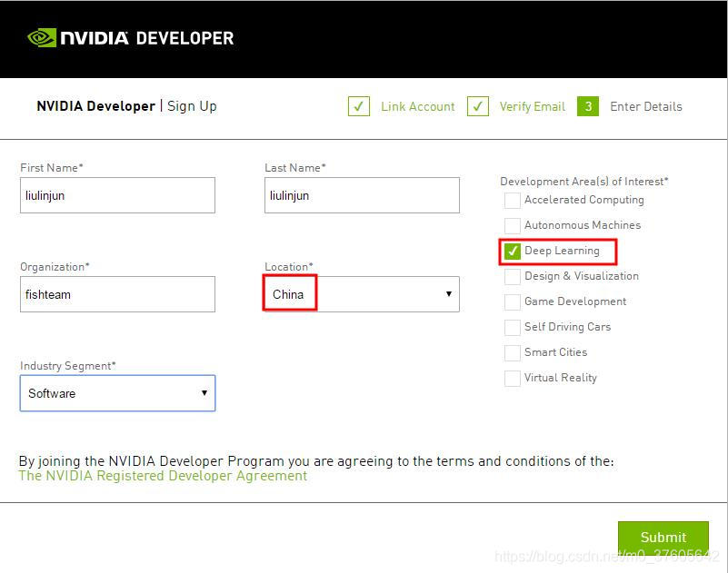
Task: Select the Enter Details step
Action: 646,107
